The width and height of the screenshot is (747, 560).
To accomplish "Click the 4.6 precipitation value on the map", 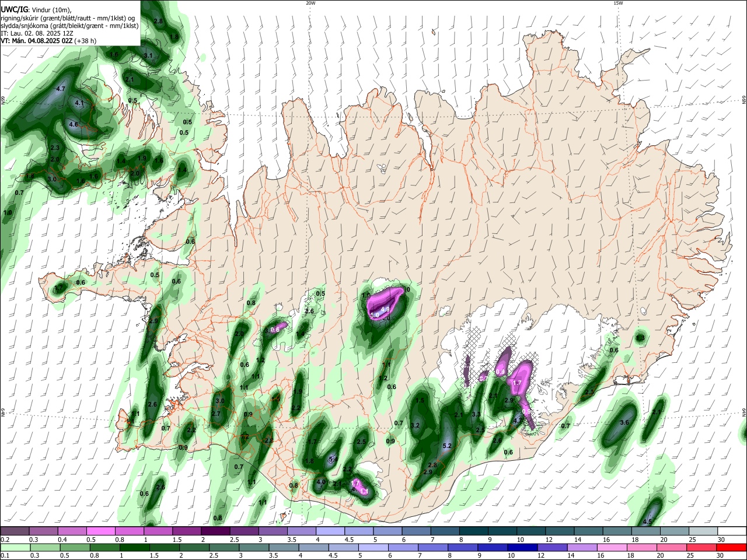I will 74,125.
